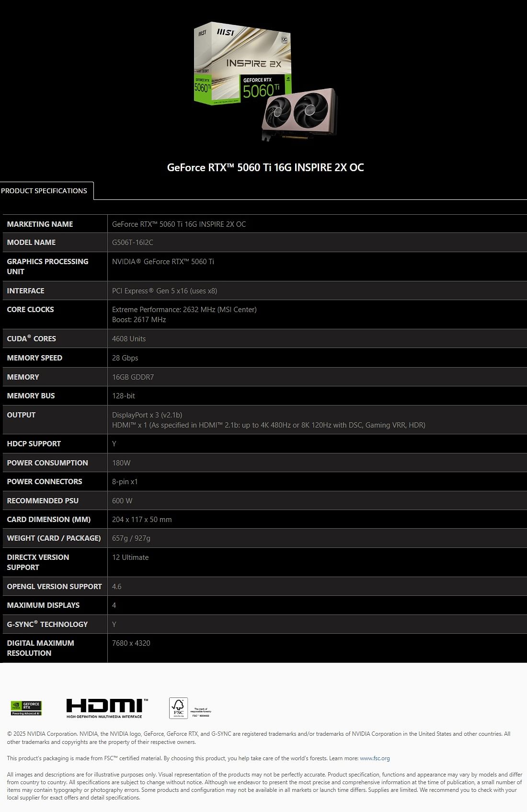Select the '4.6' OpenGL value
The width and height of the screenshot is (527, 812).
pos(117,587)
